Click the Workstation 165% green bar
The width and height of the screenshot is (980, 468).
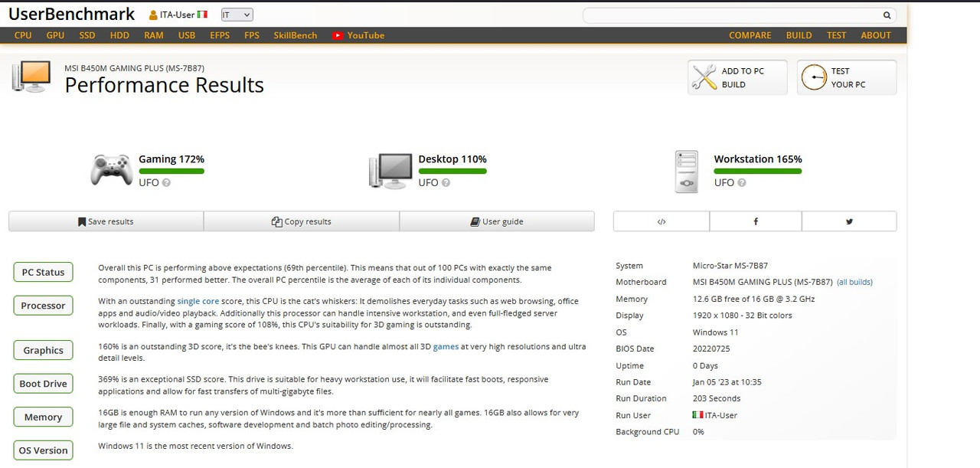[x=758, y=171]
